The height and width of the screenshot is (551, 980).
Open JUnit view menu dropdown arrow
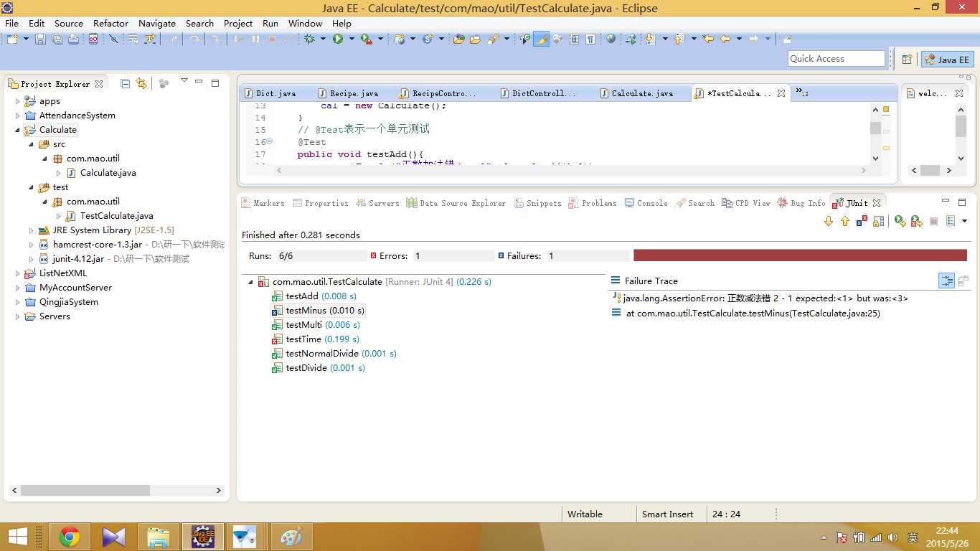coord(965,221)
